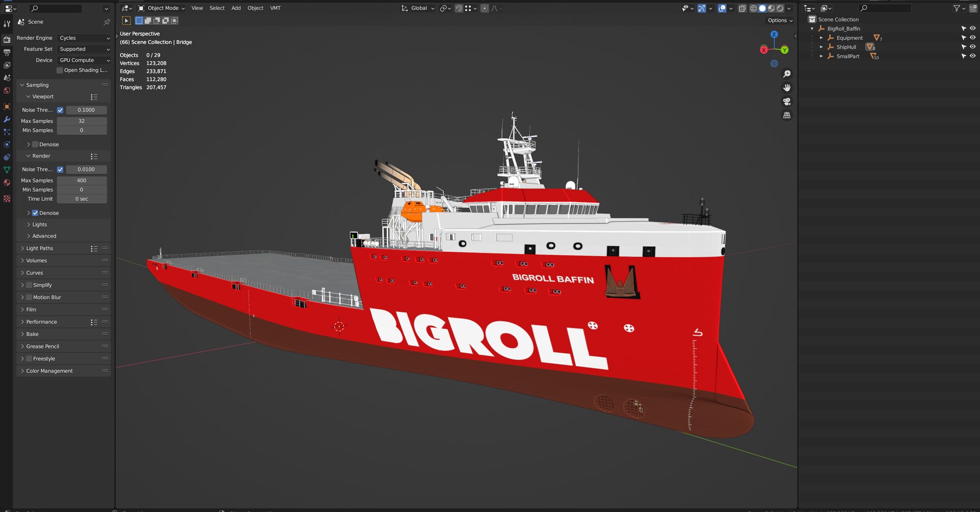Open the Modifiers properties tab

(x=7, y=119)
